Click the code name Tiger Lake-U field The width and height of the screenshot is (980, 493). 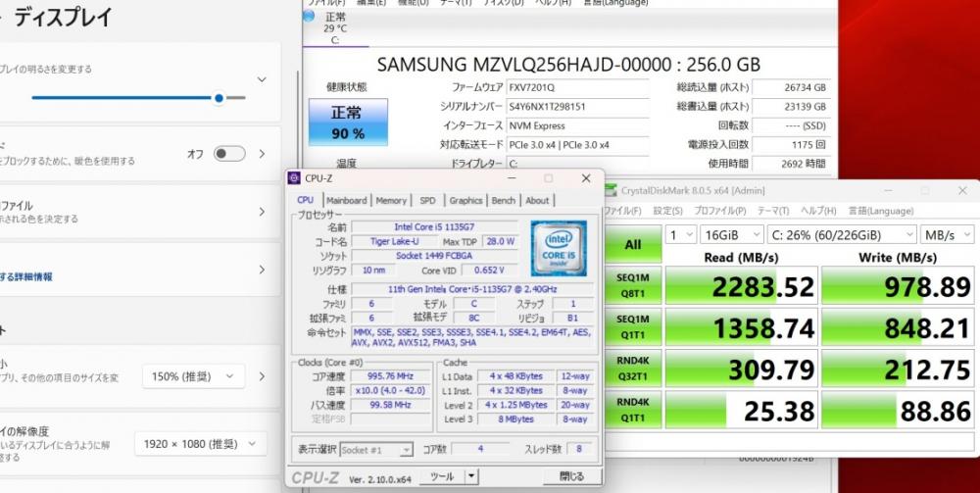pyautogui.click(x=394, y=241)
